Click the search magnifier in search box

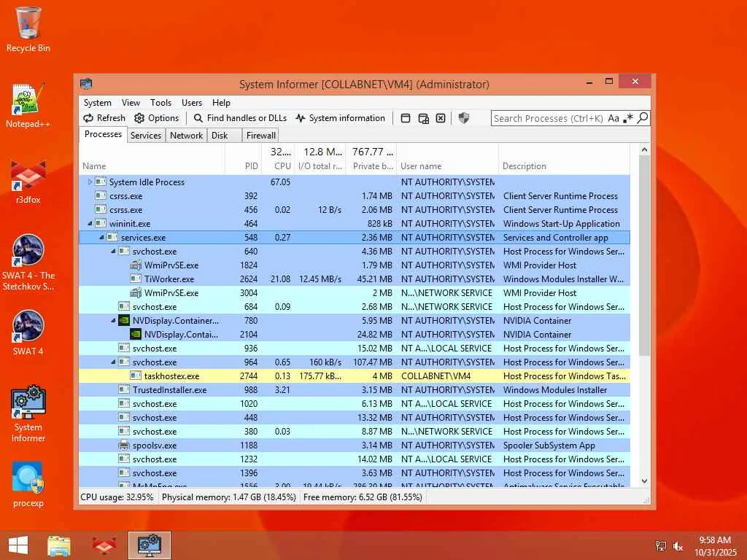643,117
